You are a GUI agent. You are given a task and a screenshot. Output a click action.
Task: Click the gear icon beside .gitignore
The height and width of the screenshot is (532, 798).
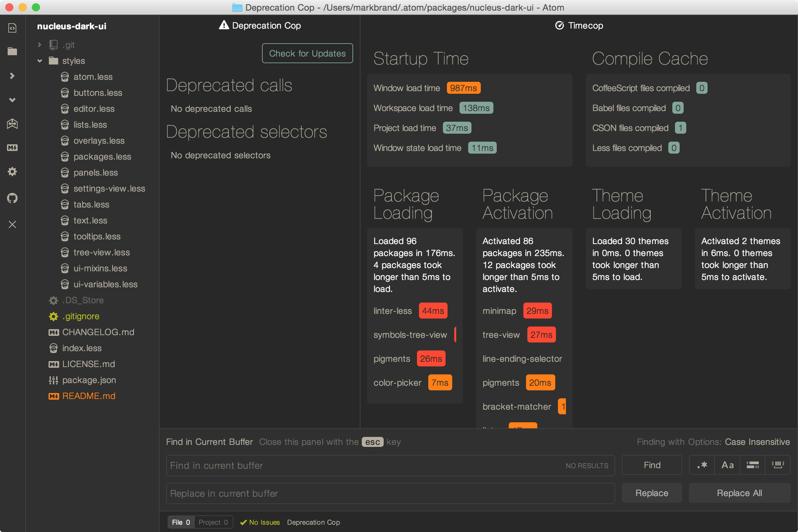[54, 316]
